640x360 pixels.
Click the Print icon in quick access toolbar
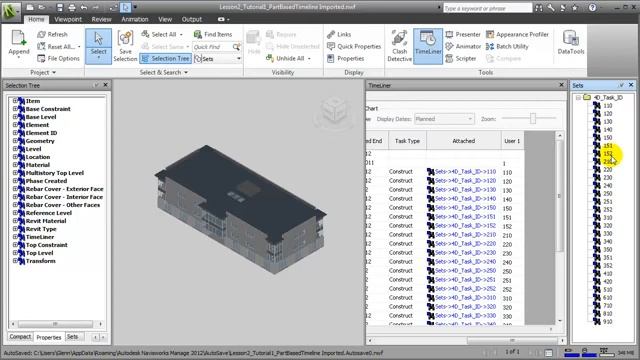(x=72, y=7)
